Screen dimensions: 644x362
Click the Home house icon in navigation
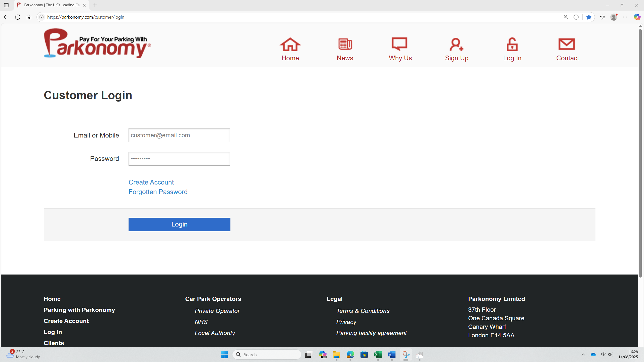pos(290,44)
